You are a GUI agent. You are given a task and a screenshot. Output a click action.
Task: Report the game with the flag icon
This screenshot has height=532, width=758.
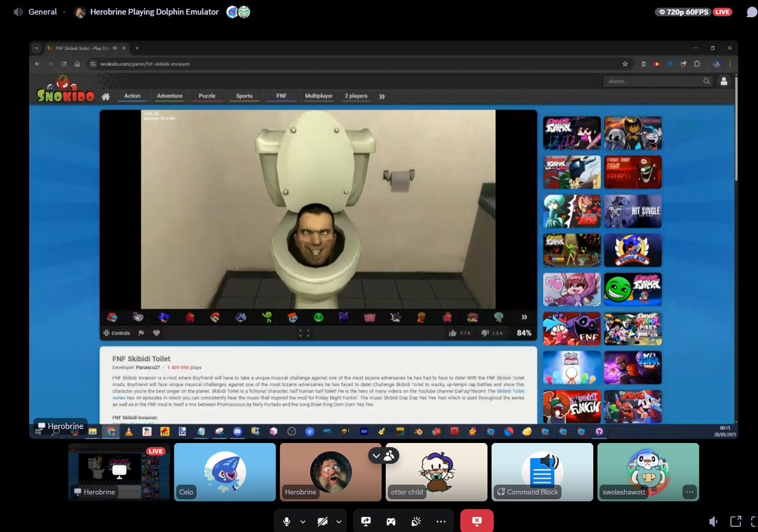(x=141, y=333)
